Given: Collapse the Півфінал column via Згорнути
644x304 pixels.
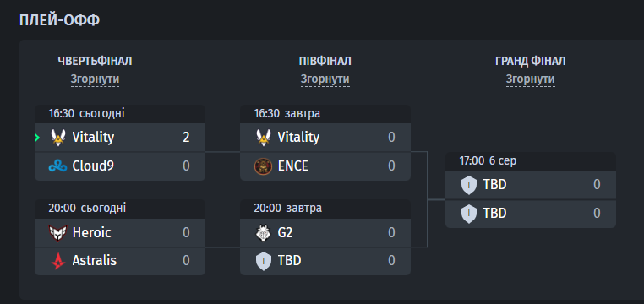Looking at the screenshot, I should [x=325, y=79].
